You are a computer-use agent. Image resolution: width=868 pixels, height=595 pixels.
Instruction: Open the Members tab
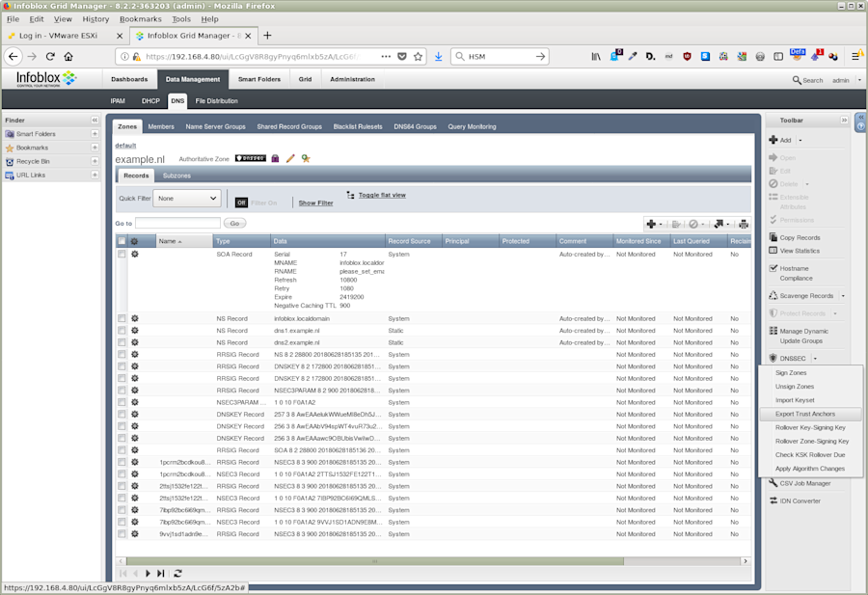pyautogui.click(x=161, y=126)
